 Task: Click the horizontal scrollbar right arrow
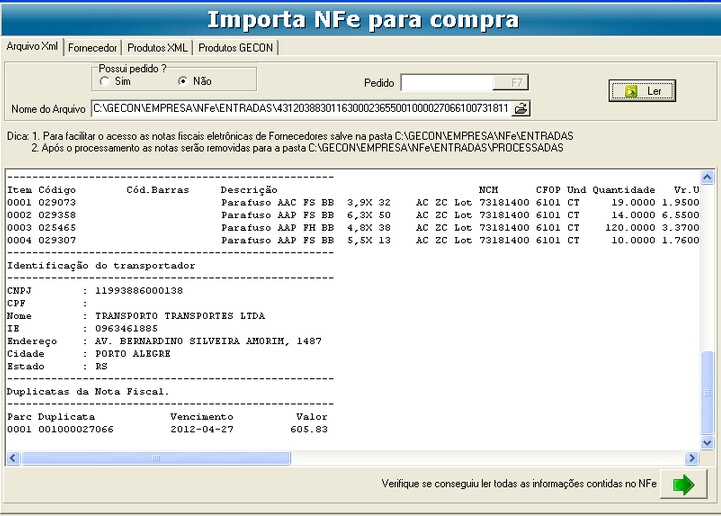[691, 458]
